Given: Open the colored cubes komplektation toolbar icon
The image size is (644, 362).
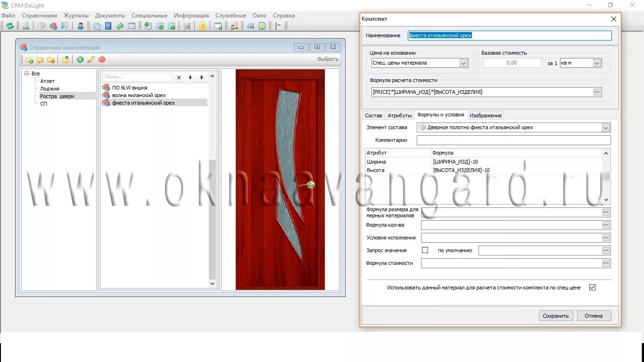Looking at the screenshot, I should pyautogui.click(x=53, y=26).
